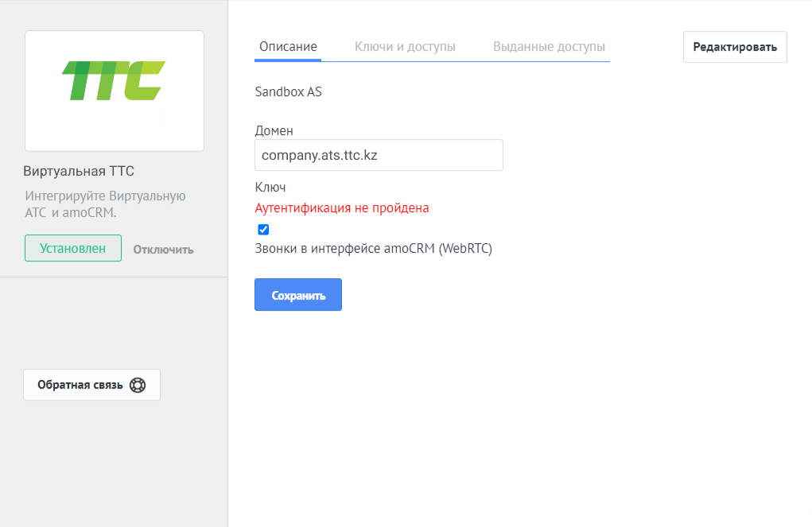Click the 'Интегрируйте Виртуальную АТС и amoCRM' description
The width and height of the screenshot is (812, 527).
click(105, 204)
